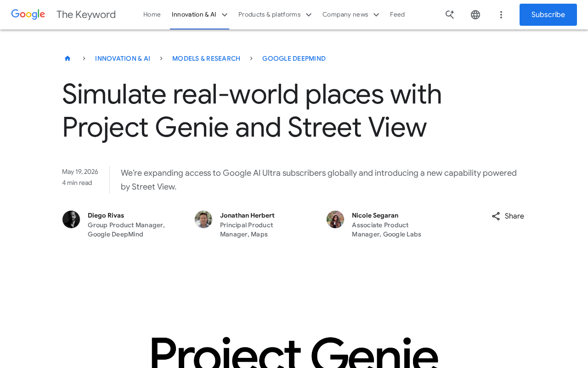Click the Principal Product Manager, Maps title
The image size is (588, 368).
[247, 230]
